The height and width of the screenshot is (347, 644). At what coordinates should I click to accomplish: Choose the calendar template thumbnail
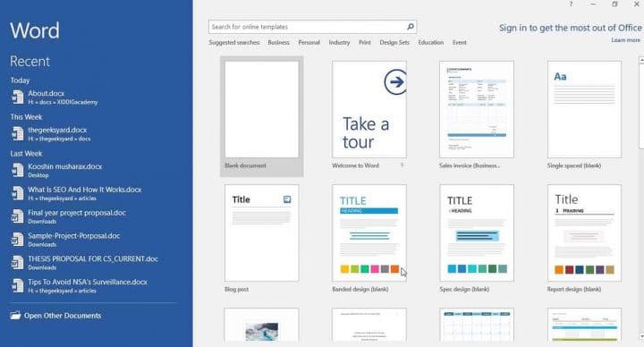[477, 325]
